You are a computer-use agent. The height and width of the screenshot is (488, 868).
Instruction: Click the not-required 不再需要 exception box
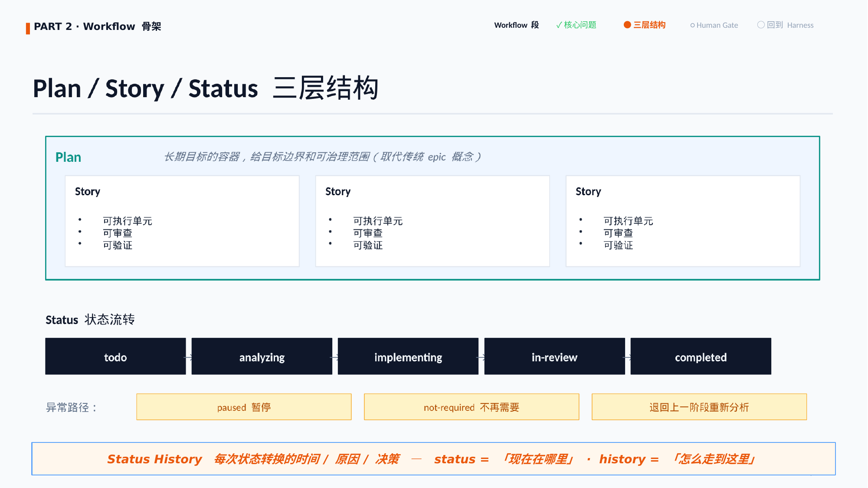[x=472, y=407]
